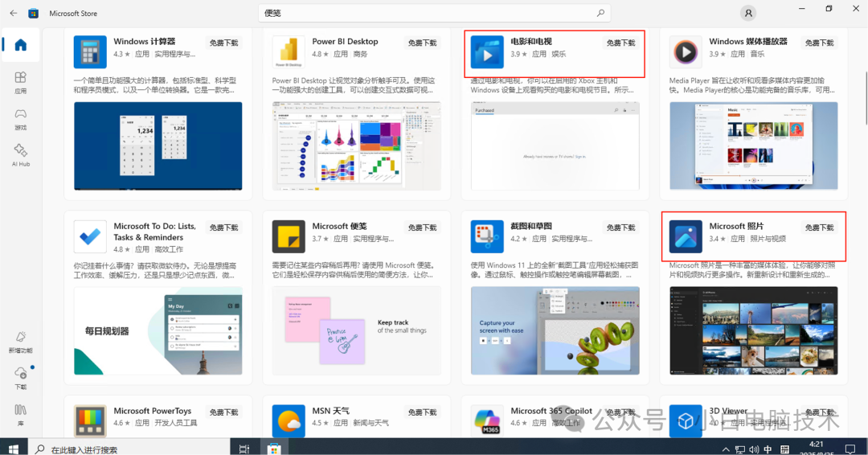Show hidden tray icons chevron
This screenshot has width=868, height=455.
(x=726, y=449)
